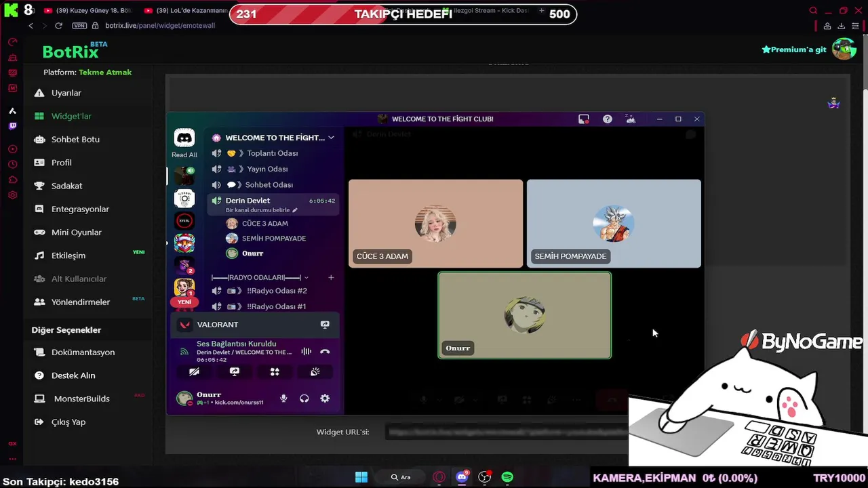Open Sohbet Botu in the BotRix sidebar

(x=75, y=139)
